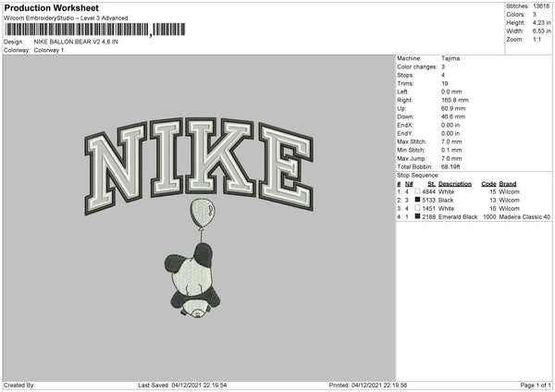
Task: Click the Emerald Black color swatch
Action: coord(418,216)
